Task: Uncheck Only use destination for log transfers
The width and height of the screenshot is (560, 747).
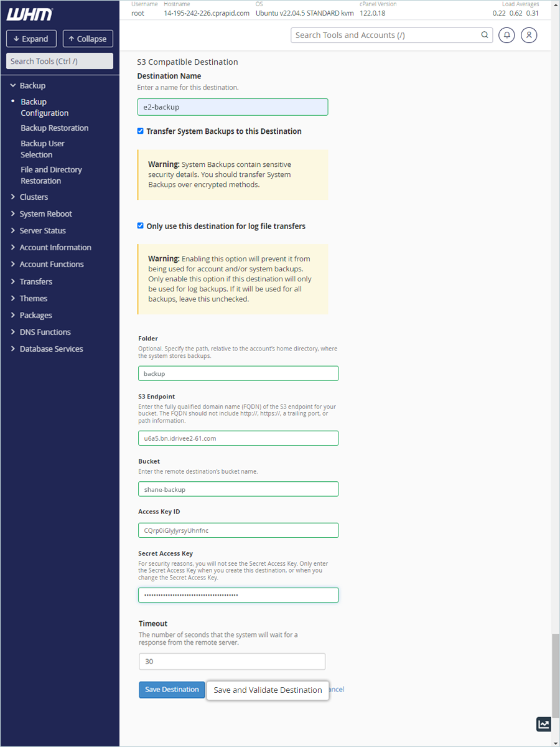Action: pyautogui.click(x=141, y=226)
